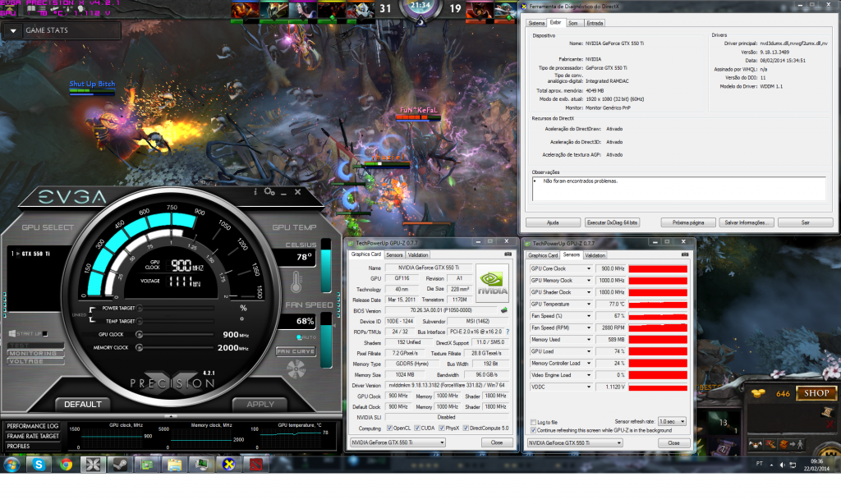Open Chrome from the taskbar
Viewport: 841px width, 504px height.
66,465
